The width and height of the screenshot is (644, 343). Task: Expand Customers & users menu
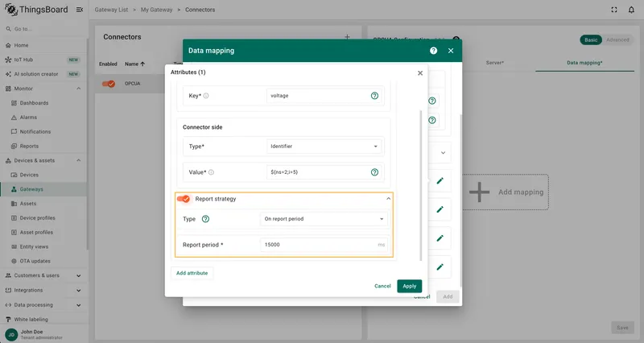click(78, 275)
